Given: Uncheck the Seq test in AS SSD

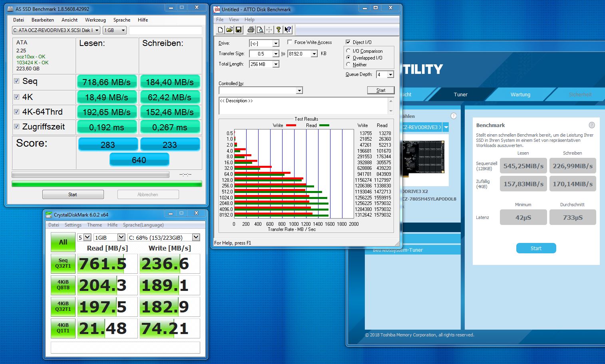Looking at the screenshot, I should coord(17,81).
